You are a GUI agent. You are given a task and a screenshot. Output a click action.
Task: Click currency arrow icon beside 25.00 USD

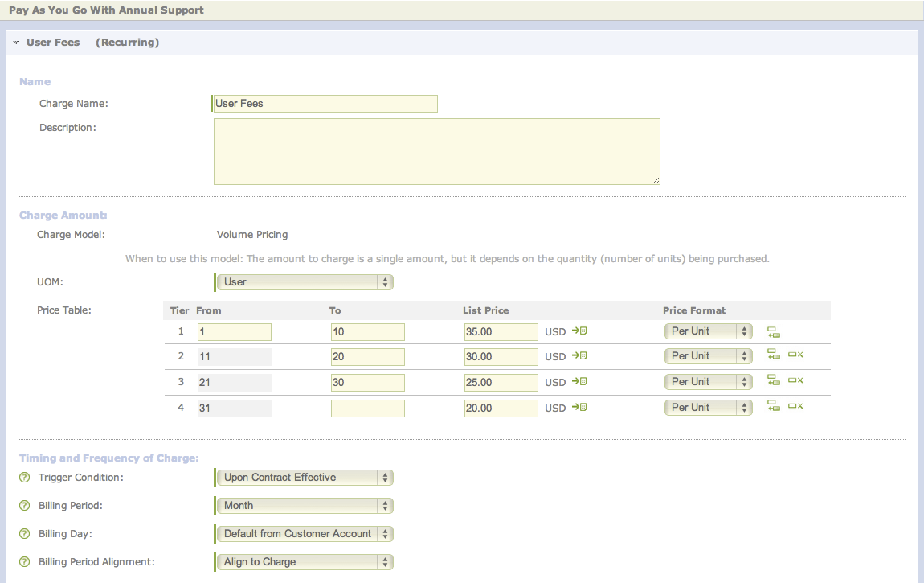[x=579, y=382]
